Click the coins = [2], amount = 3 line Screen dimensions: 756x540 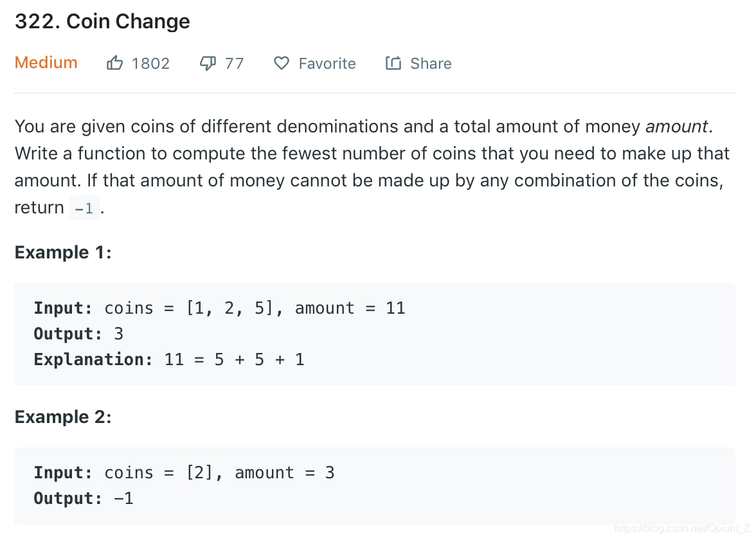tap(184, 473)
